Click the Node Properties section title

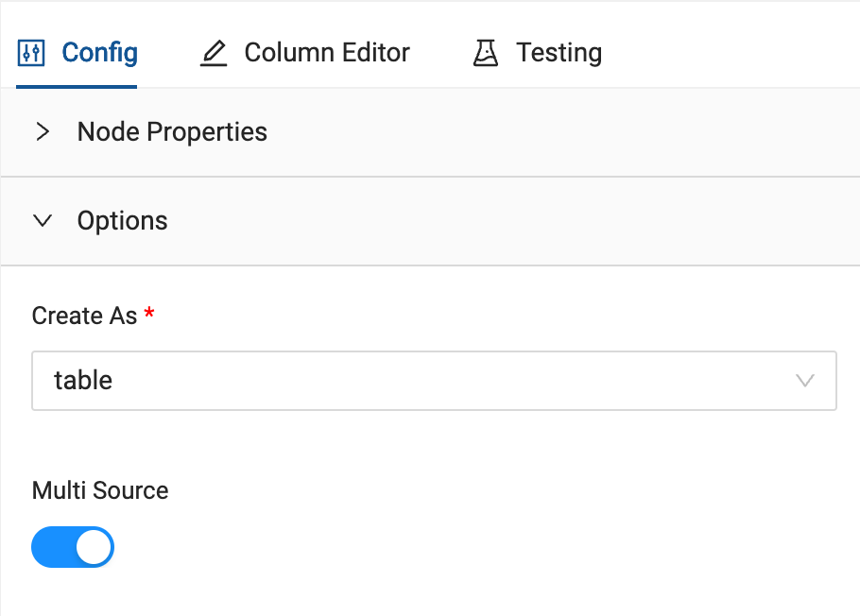click(x=172, y=132)
